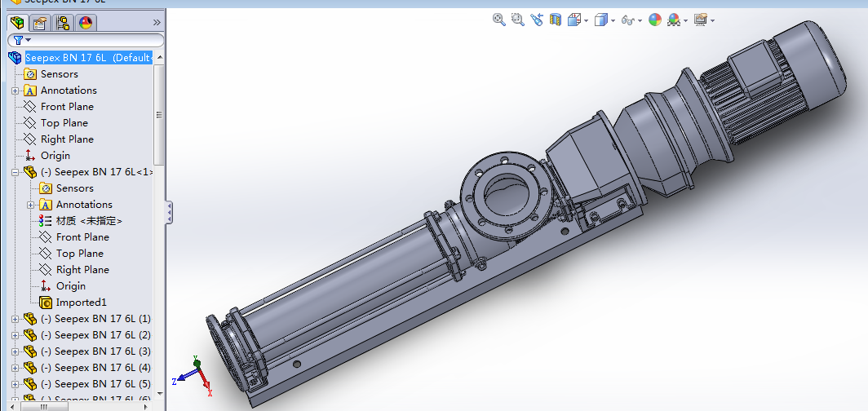Click the Display Style cube icon
The width and height of the screenshot is (868, 411).
[x=601, y=20]
